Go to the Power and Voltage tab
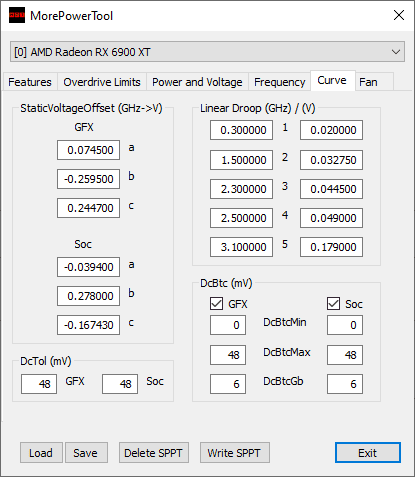415x477 pixels. (x=197, y=82)
